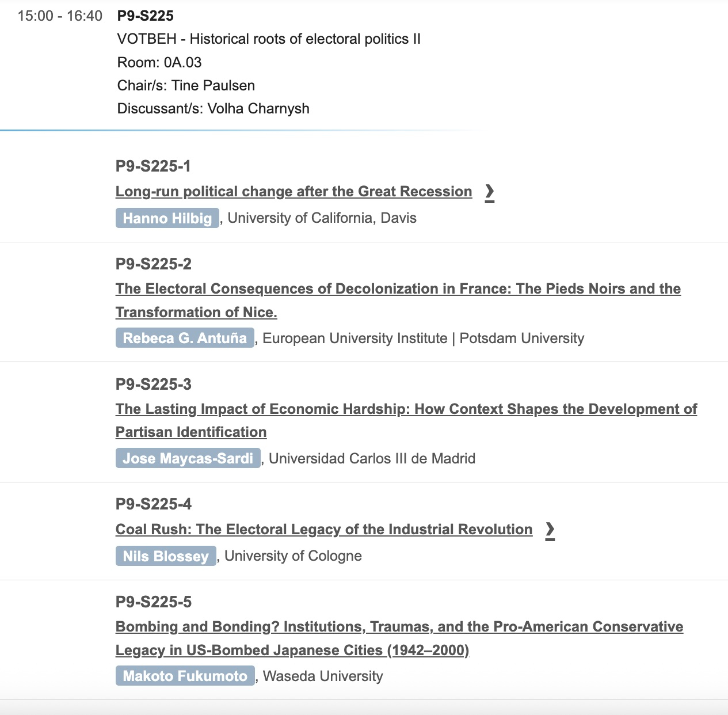Select the Makoto Fukumoto author badge
This screenshot has height=715, width=728.
pos(185,676)
